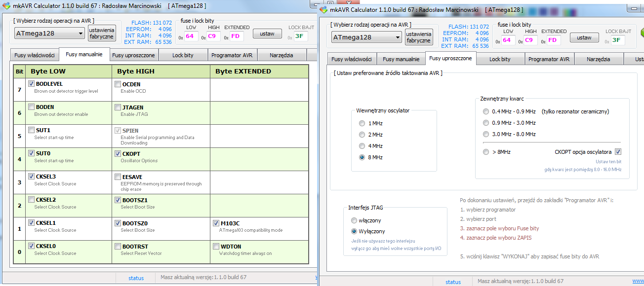Select '> 8MHz' external crystal option
The height and width of the screenshot is (286, 644).
[486, 152]
